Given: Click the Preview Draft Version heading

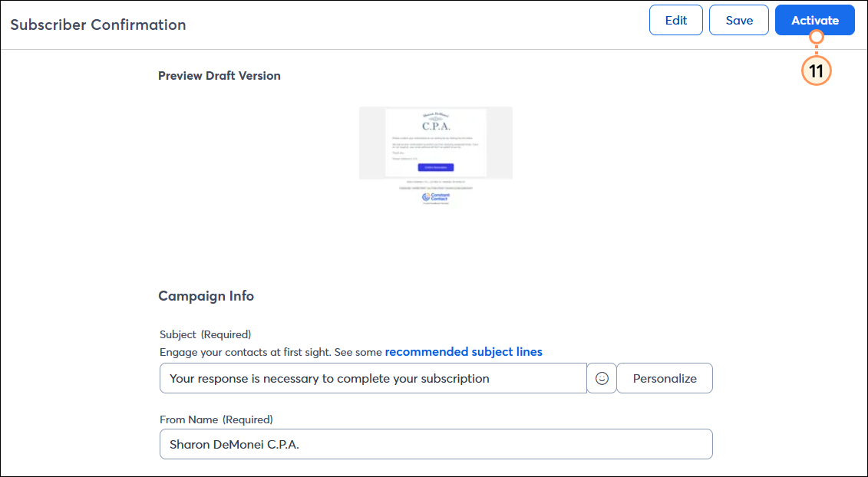Looking at the screenshot, I should pyautogui.click(x=219, y=75).
